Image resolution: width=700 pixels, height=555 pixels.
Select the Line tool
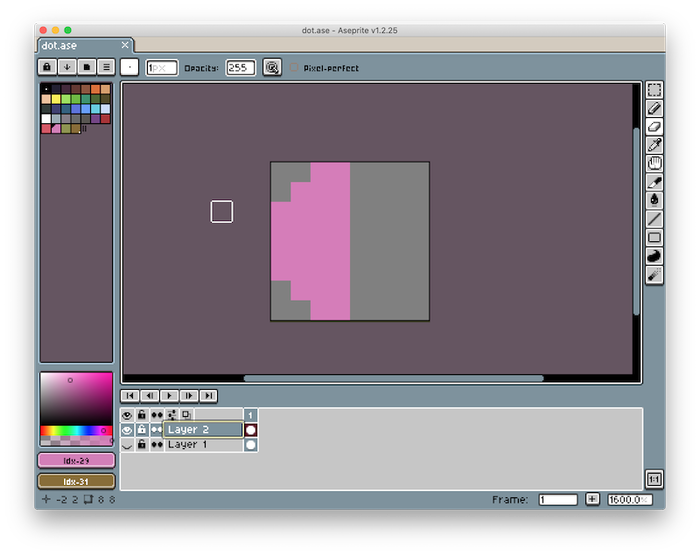(654, 219)
